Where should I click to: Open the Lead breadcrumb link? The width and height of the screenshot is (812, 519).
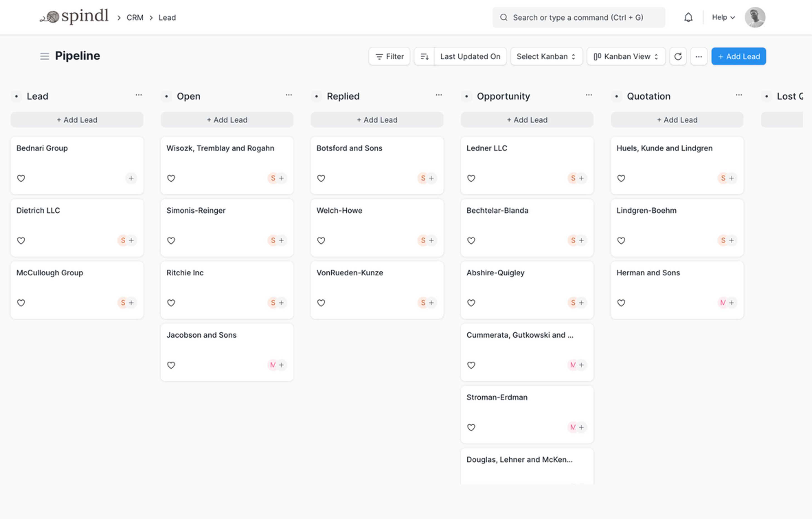tap(167, 18)
